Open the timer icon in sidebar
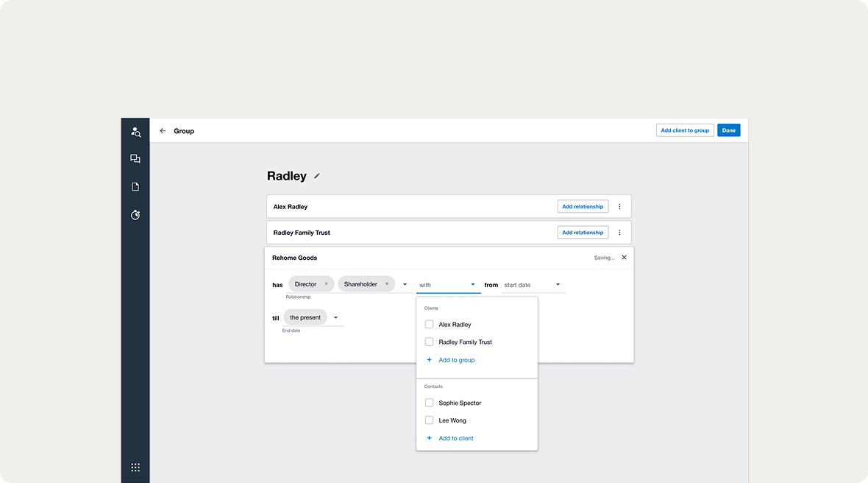The image size is (868, 483). click(135, 215)
